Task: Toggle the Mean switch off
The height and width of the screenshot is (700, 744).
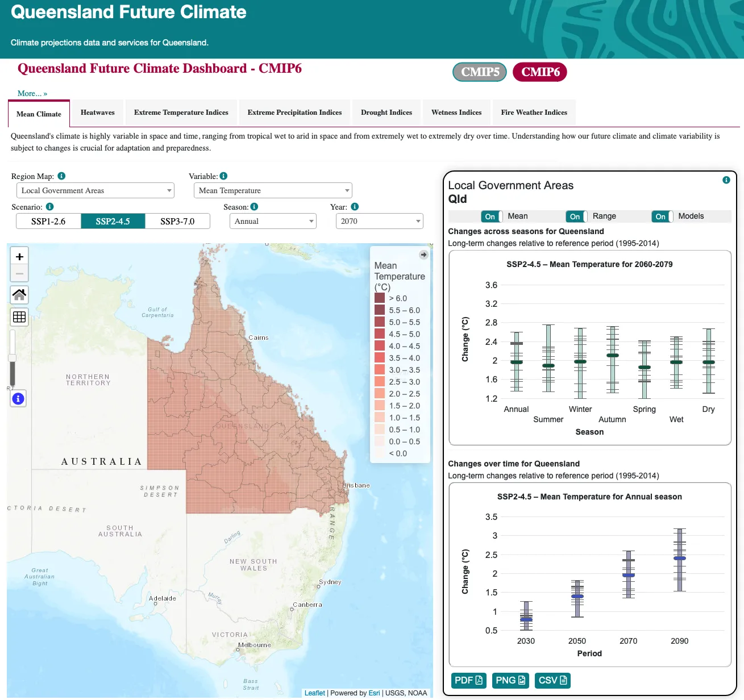Action: [x=491, y=216]
